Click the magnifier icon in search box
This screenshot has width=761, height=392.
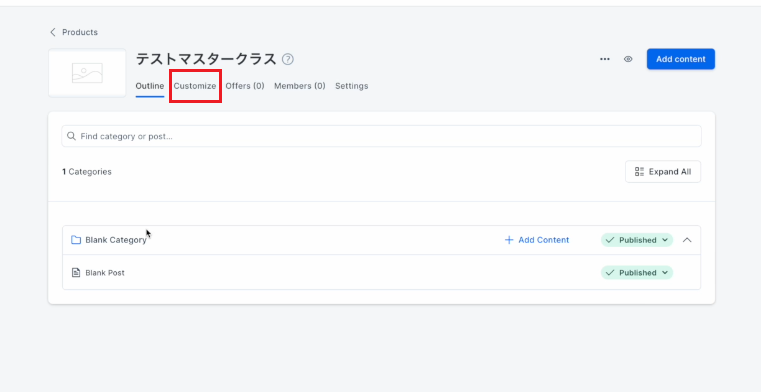click(71, 136)
